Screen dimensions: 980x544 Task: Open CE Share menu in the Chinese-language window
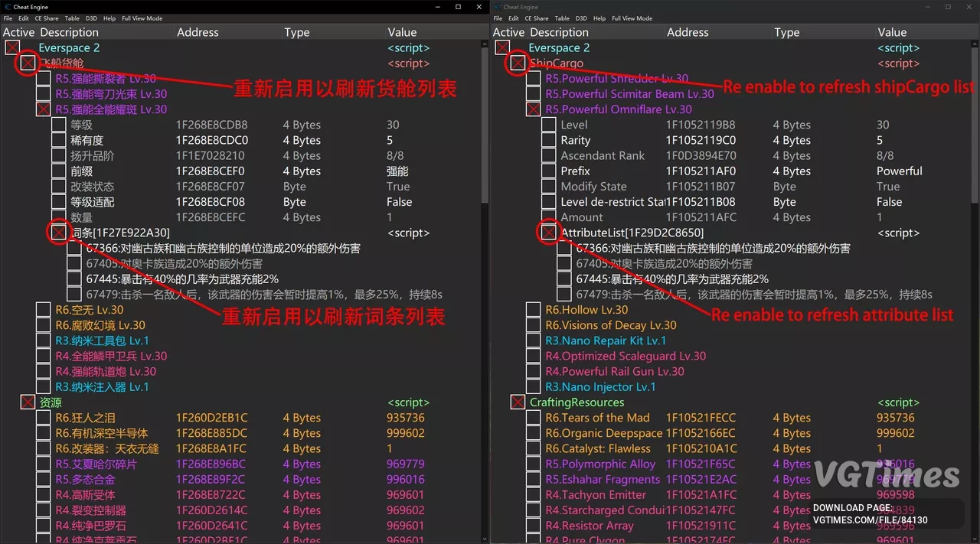click(46, 18)
